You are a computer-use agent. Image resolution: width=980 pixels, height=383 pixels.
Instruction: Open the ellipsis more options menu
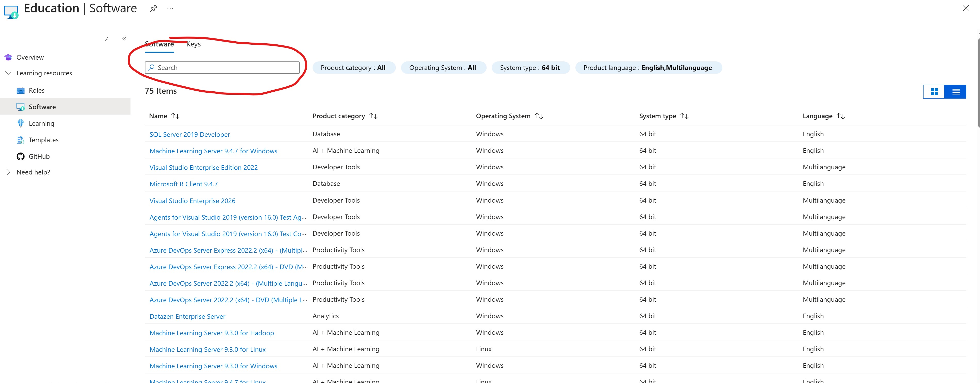pyautogui.click(x=170, y=8)
